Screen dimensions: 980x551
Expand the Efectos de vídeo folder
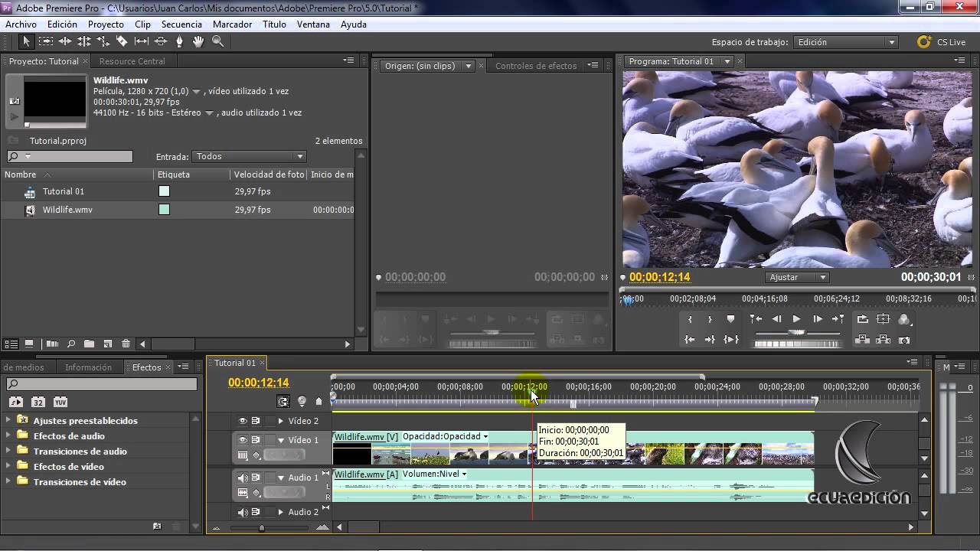9,466
